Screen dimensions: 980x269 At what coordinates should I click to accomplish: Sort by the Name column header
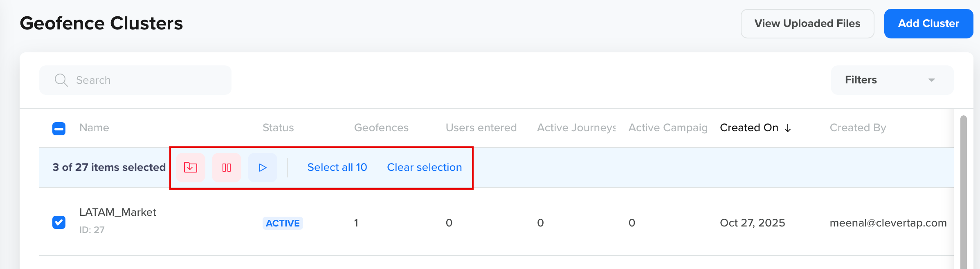94,128
